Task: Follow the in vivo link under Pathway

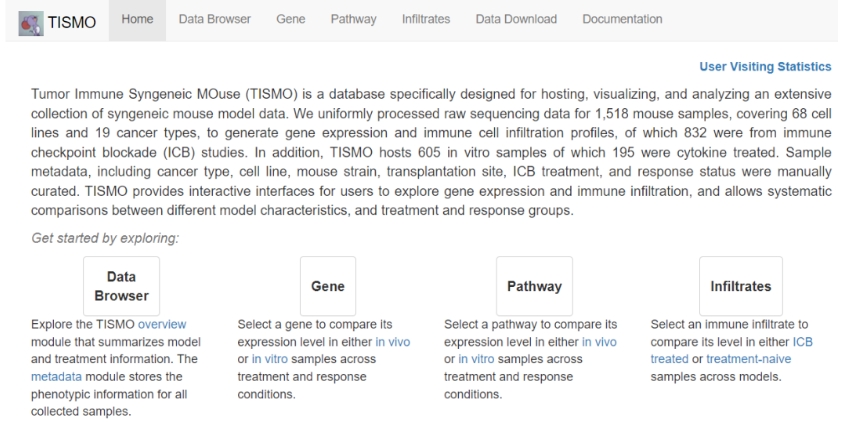Action: coord(599,342)
